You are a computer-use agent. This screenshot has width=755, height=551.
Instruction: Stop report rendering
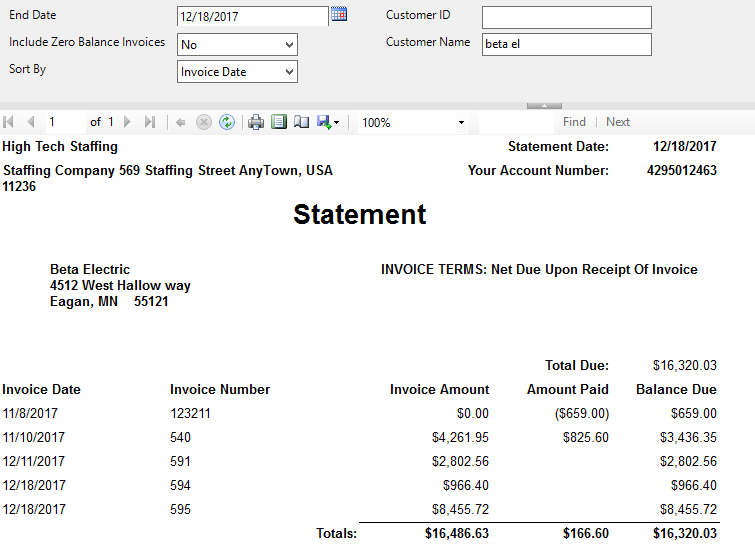tap(204, 122)
